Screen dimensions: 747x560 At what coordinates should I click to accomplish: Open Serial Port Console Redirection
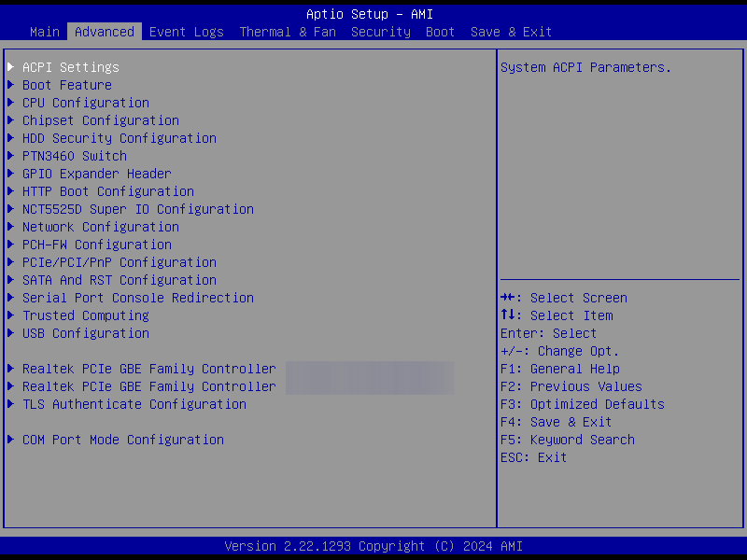(138, 298)
